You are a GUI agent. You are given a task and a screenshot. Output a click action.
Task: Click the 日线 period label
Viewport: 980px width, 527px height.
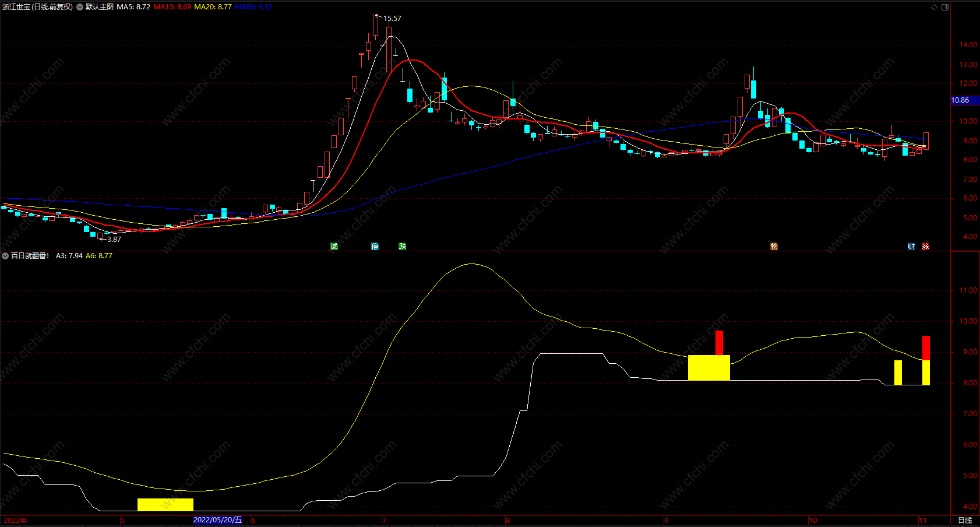(x=965, y=521)
